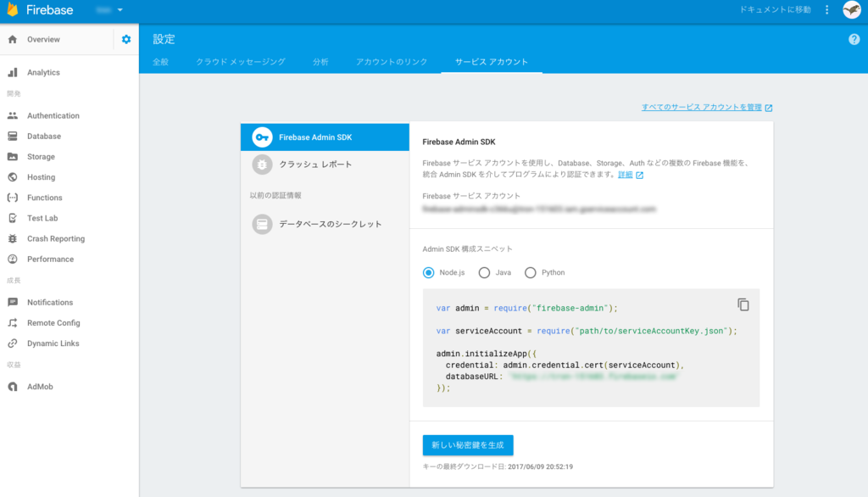
Task: Open the Dynamic Links chain icon
Action: (12, 343)
